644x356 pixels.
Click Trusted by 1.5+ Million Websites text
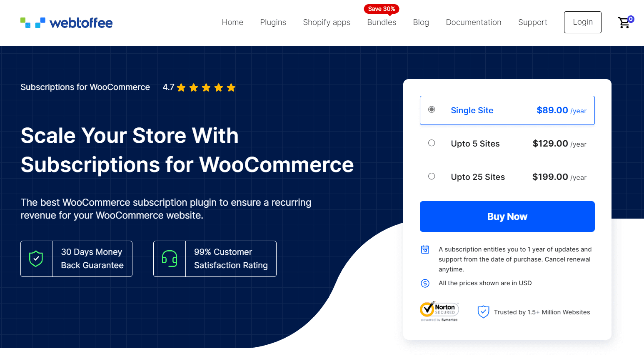(542, 312)
